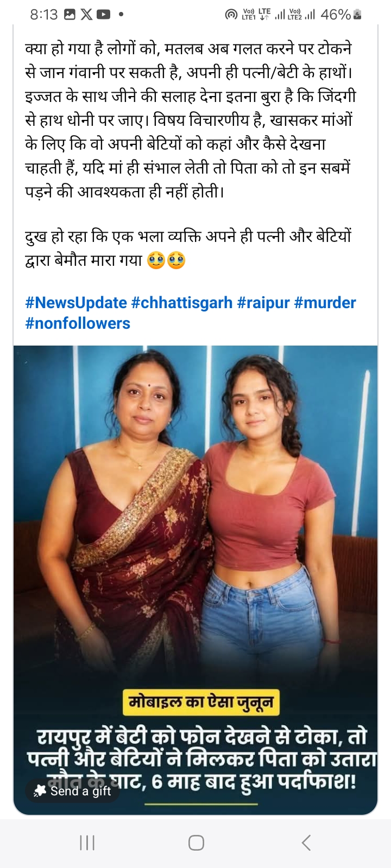Open the post photo of two women
The height and width of the screenshot is (868, 391).
195,515
